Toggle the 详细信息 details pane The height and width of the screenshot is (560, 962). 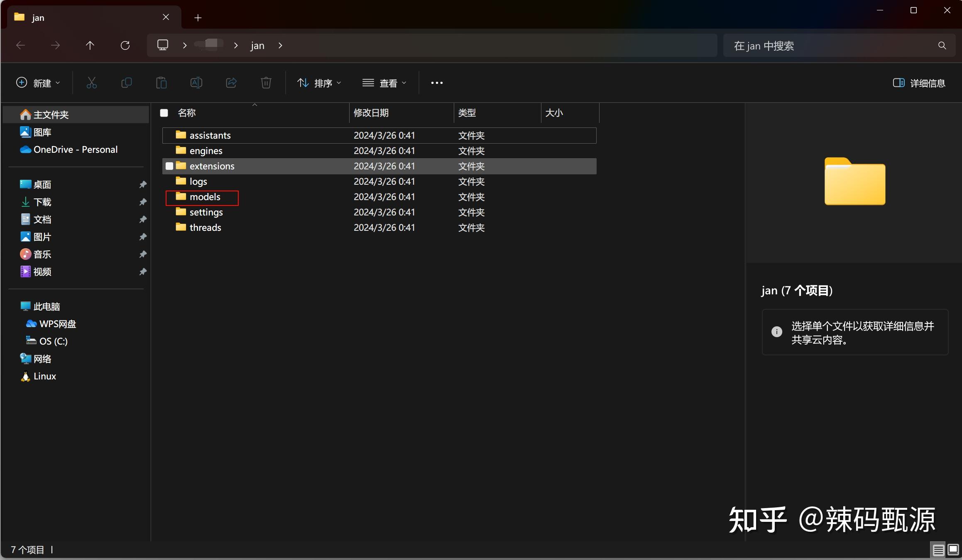click(x=918, y=83)
